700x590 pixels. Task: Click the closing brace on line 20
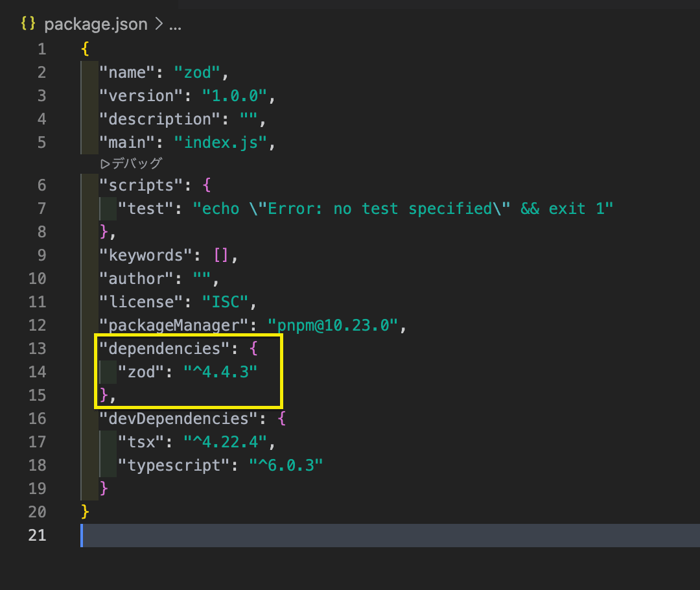point(86,512)
